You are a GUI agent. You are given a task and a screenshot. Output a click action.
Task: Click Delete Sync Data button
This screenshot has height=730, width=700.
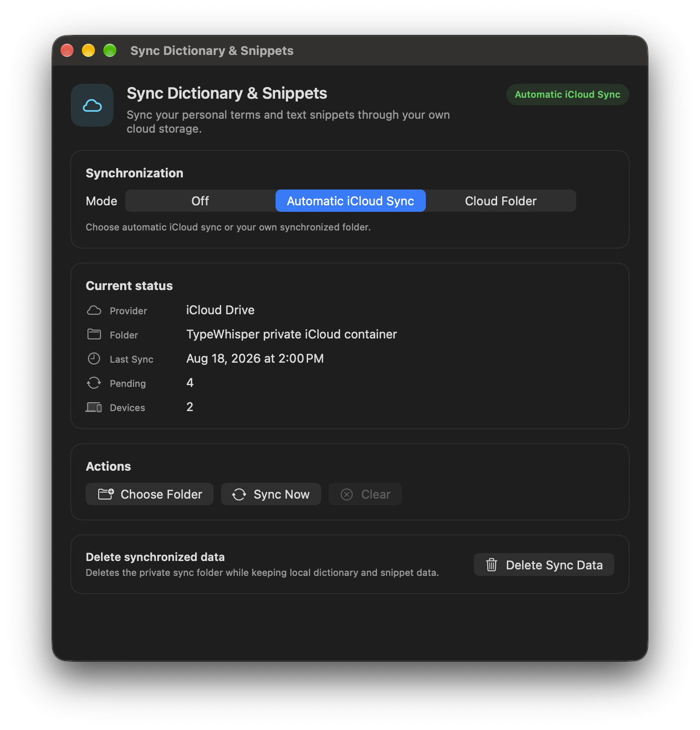tap(544, 565)
